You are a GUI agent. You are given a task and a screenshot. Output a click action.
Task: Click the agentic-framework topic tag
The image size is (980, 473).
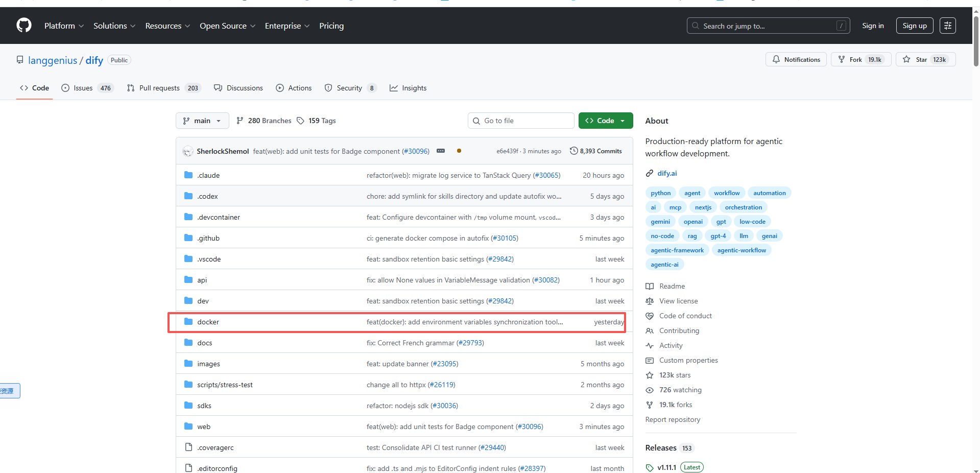[677, 250]
